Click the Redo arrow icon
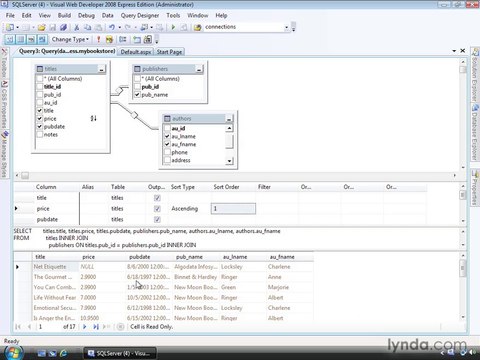Viewport: 480px width, 360px height. pos(128,27)
